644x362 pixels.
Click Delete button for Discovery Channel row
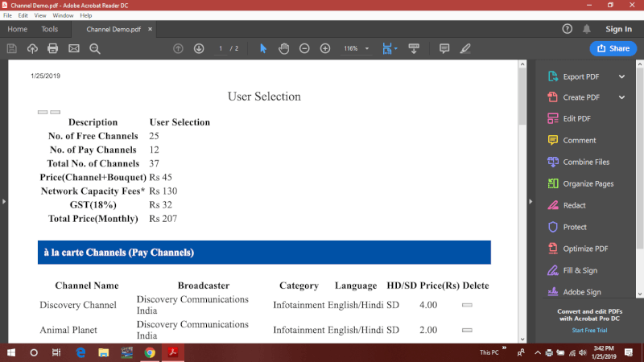pos(467,305)
